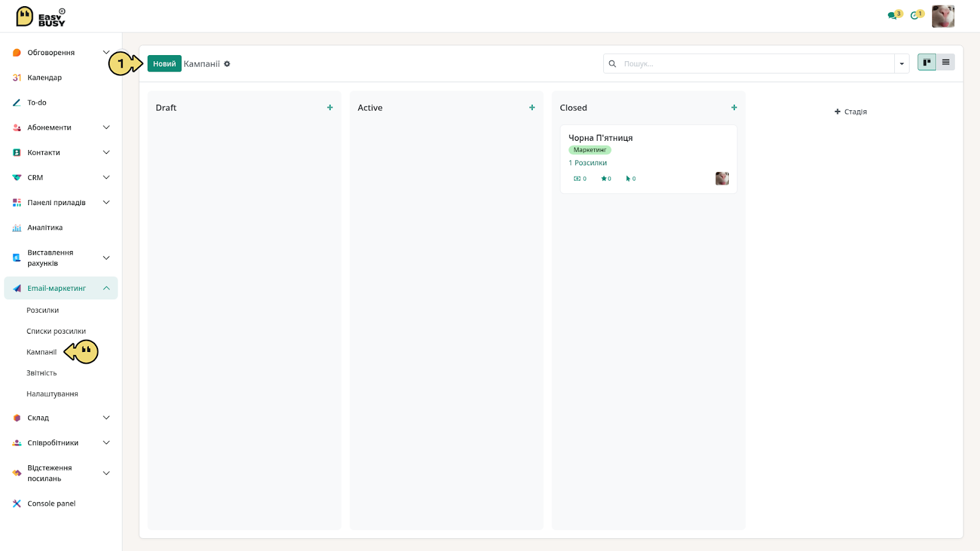980x551 pixels.
Task: Click the CRM sidebar icon
Action: click(17, 178)
